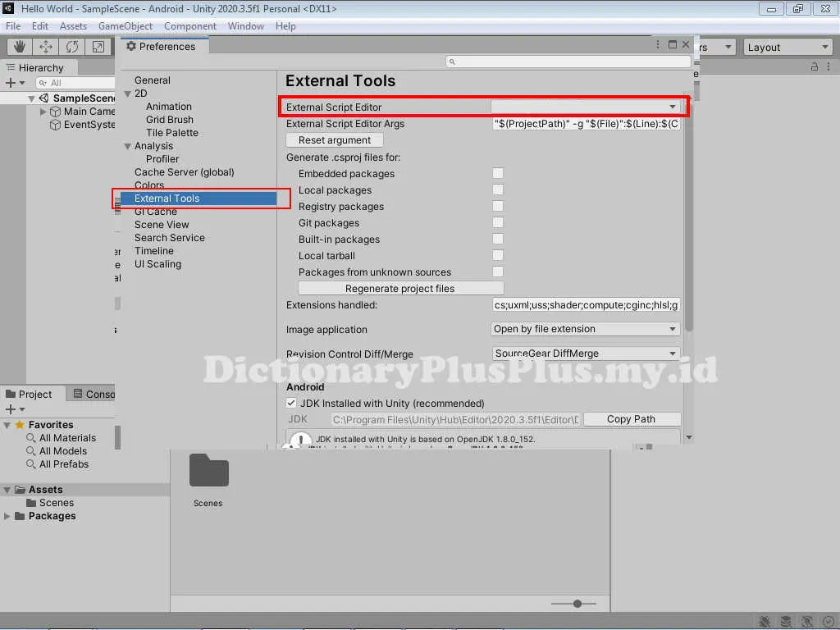
Task: Open panel options menu next to lock icon
Action: [x=829, y=66]
